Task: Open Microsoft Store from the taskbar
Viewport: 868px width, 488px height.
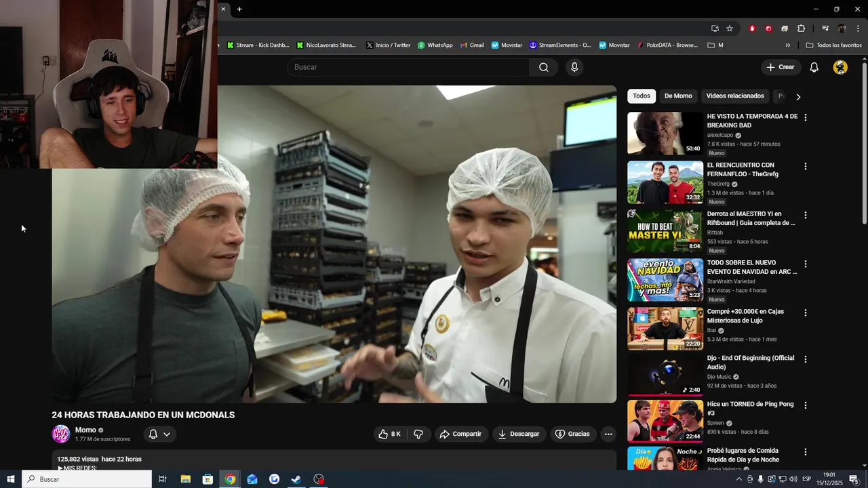Action: tap(208, 479)
